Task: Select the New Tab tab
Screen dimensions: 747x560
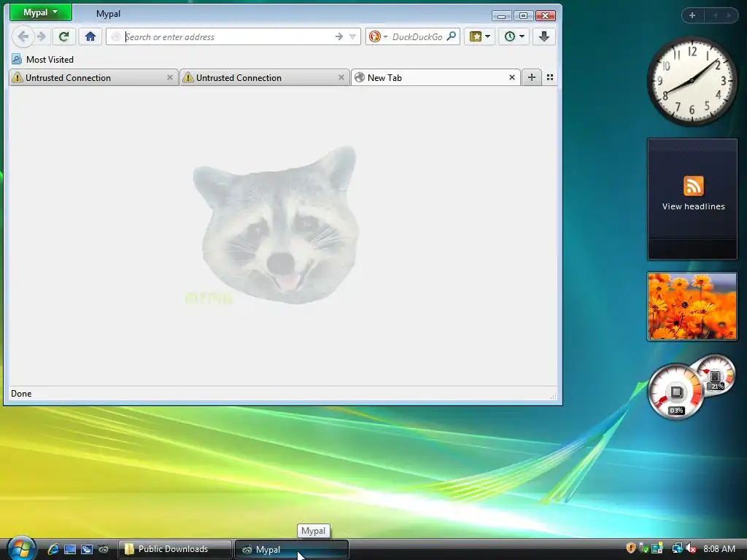Action: pos(436,77)
